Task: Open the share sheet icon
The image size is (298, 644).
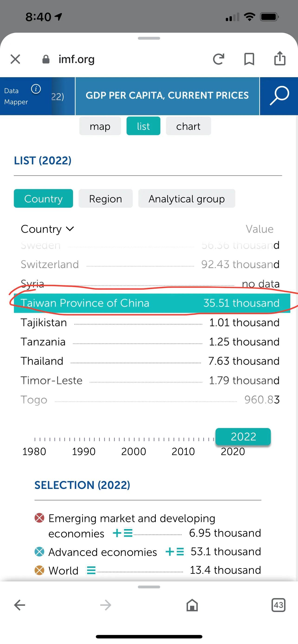Action: [280, 58]
